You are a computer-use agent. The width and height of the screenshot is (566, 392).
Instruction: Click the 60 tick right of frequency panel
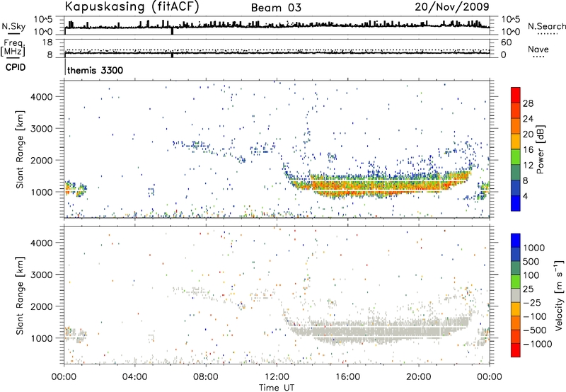tap(506, 42)
